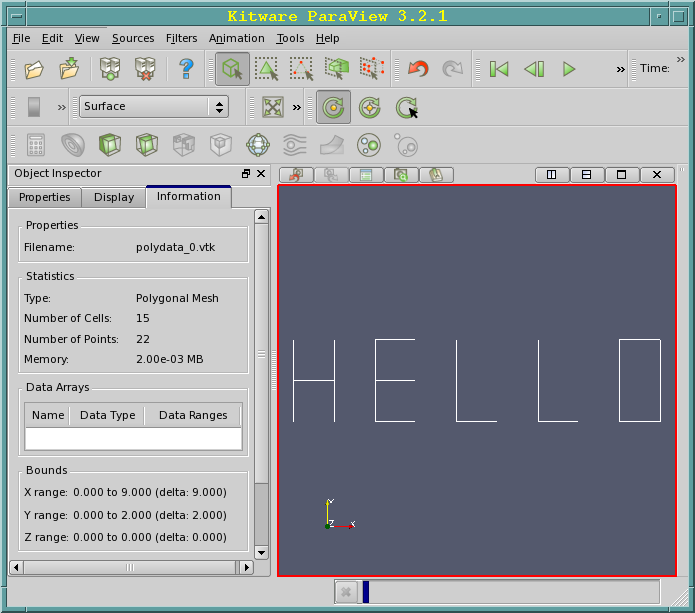This screenshot has height=613, width=695.
Task: Expand the overflow chevron left of Surface
Action: tap(62, 107)
